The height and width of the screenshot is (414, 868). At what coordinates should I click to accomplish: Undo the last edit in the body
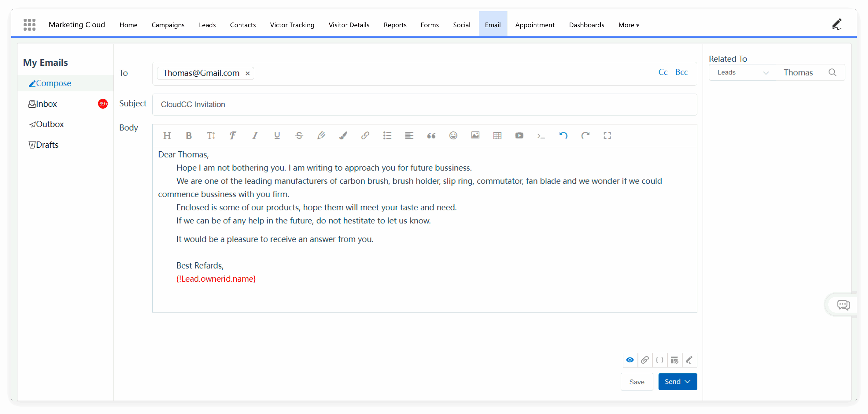pyautogui.click(x=563, y=135)
